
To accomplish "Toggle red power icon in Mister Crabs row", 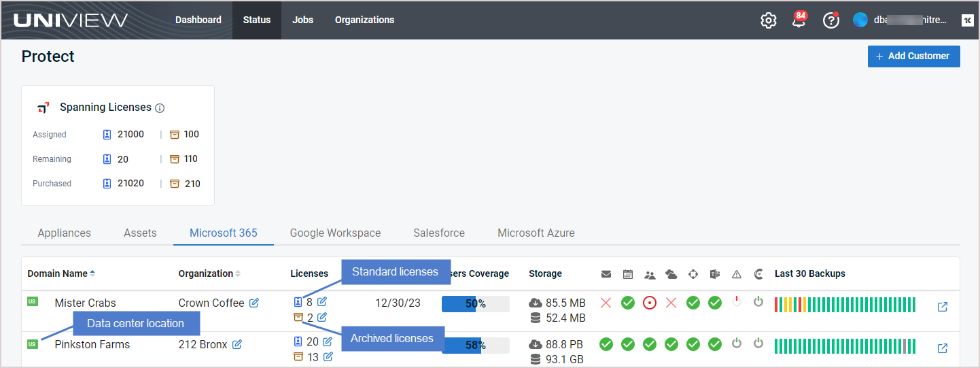I will pyautogui.click(x=737, y=301).
